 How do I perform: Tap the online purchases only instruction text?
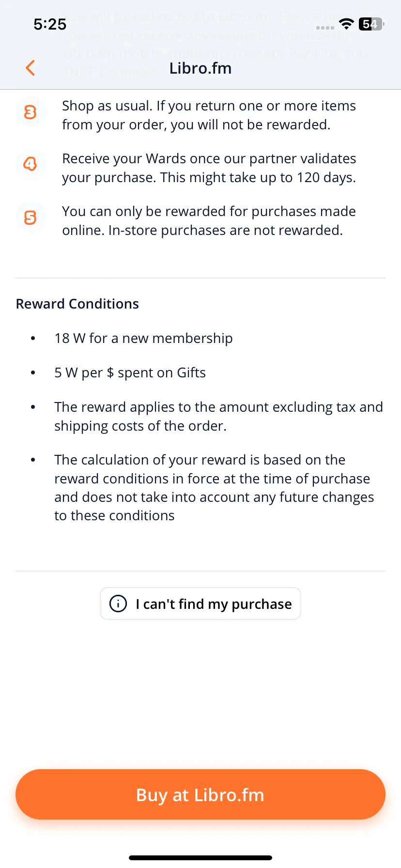(x=209, y=221)
